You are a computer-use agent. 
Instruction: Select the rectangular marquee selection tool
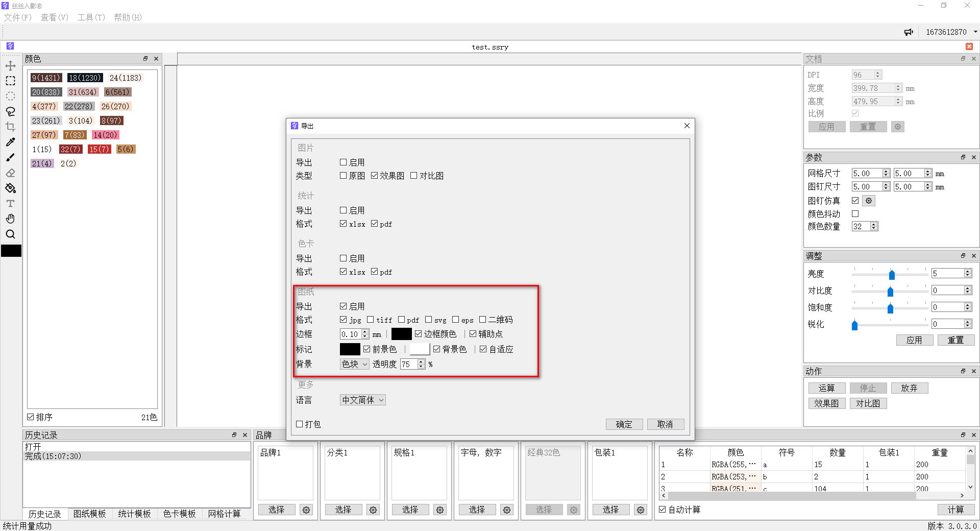tap(10, 81)
